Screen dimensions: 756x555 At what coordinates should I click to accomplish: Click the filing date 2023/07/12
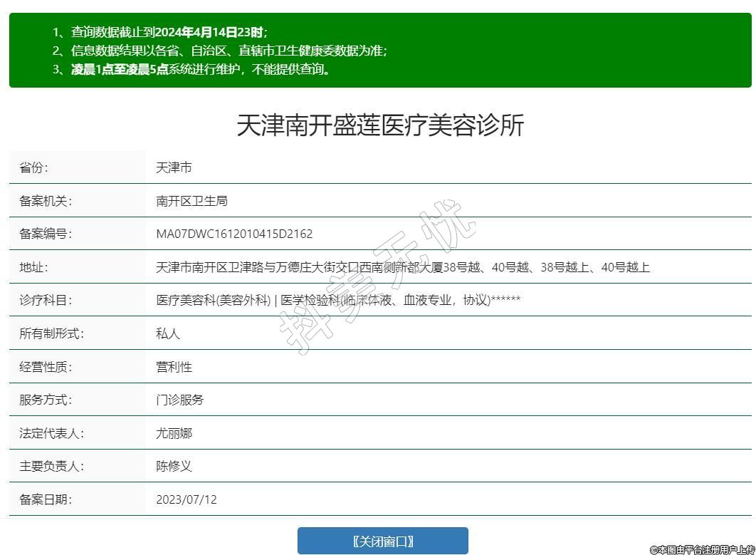(x=187, y=499)
